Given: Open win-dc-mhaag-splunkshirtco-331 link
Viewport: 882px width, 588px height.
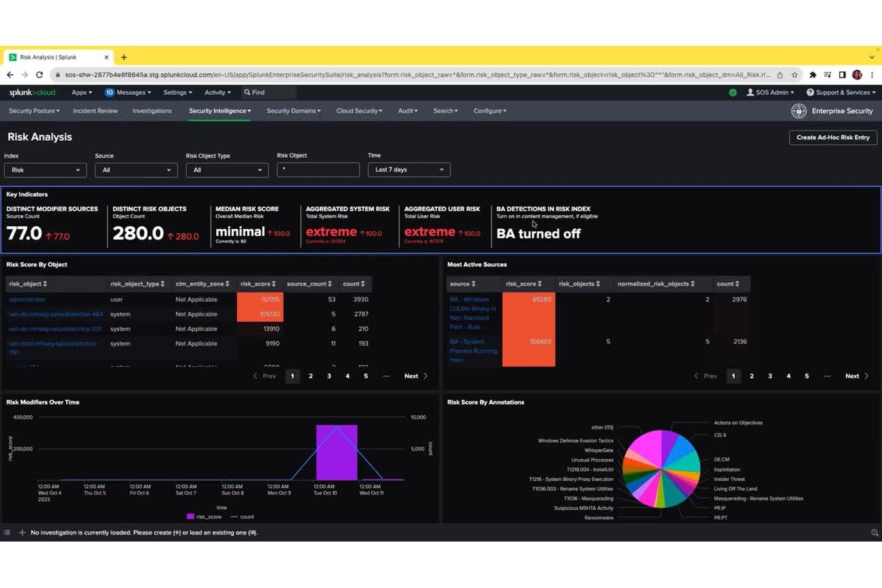Looking at the screenshot, I should click(55, 329).
